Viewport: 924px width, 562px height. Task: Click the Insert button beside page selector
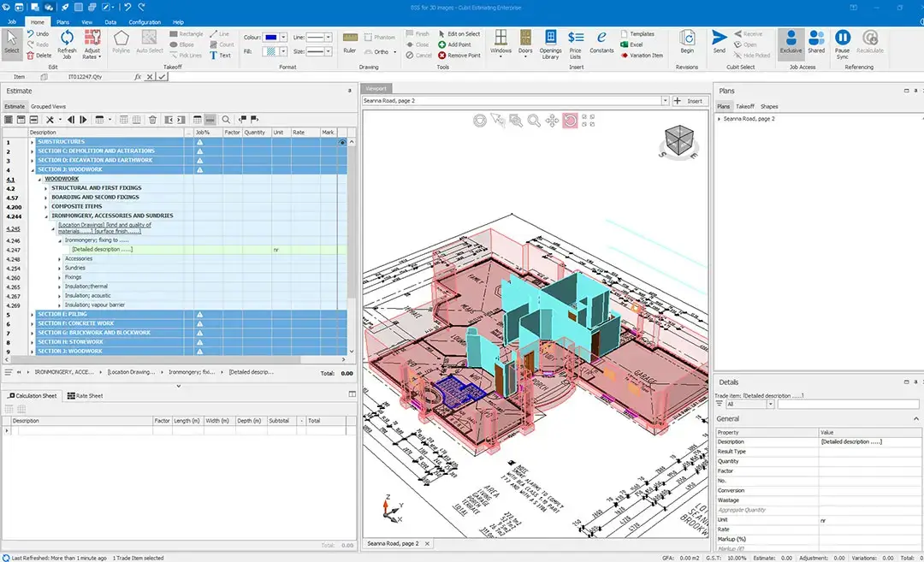tap(690, 101)
